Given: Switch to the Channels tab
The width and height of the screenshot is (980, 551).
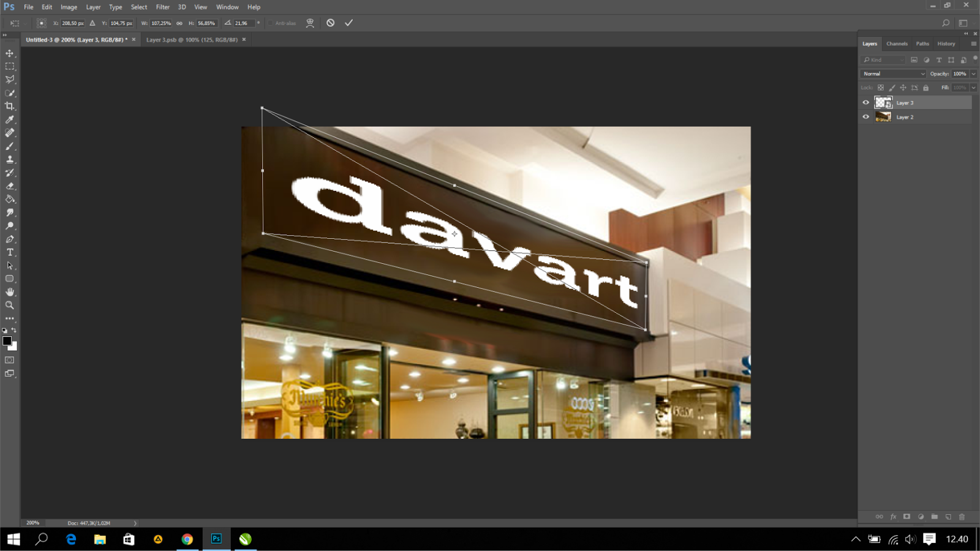Looking at the screenshot, I should click(897, 43).
